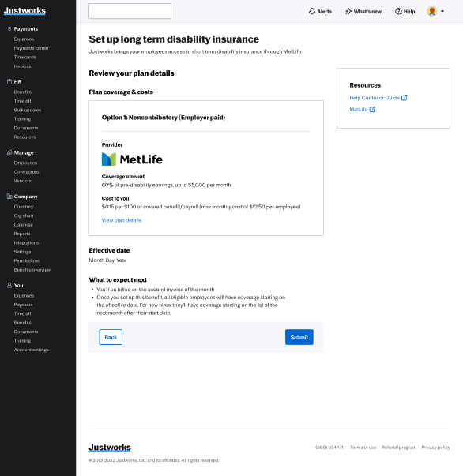Click the Payments section header
This screenshot has height=476, width=463.
26,29
